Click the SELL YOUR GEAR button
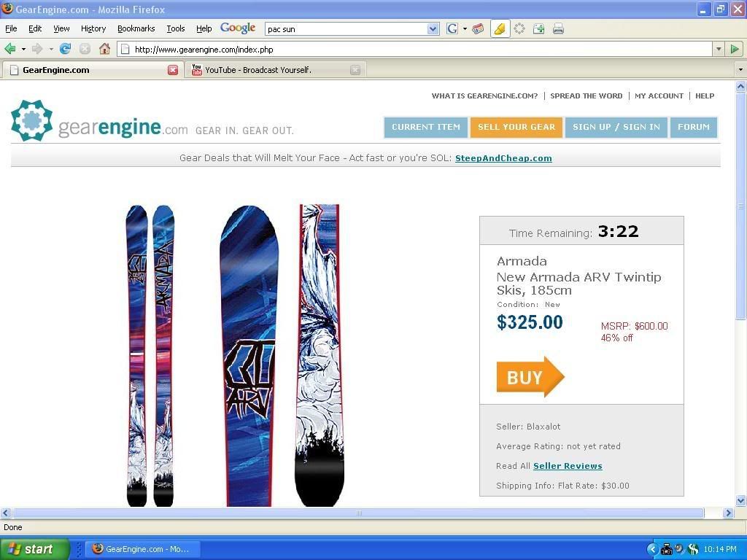Image resolution: width=747 pixels, height=560 pixels. [x=516, y=127]
